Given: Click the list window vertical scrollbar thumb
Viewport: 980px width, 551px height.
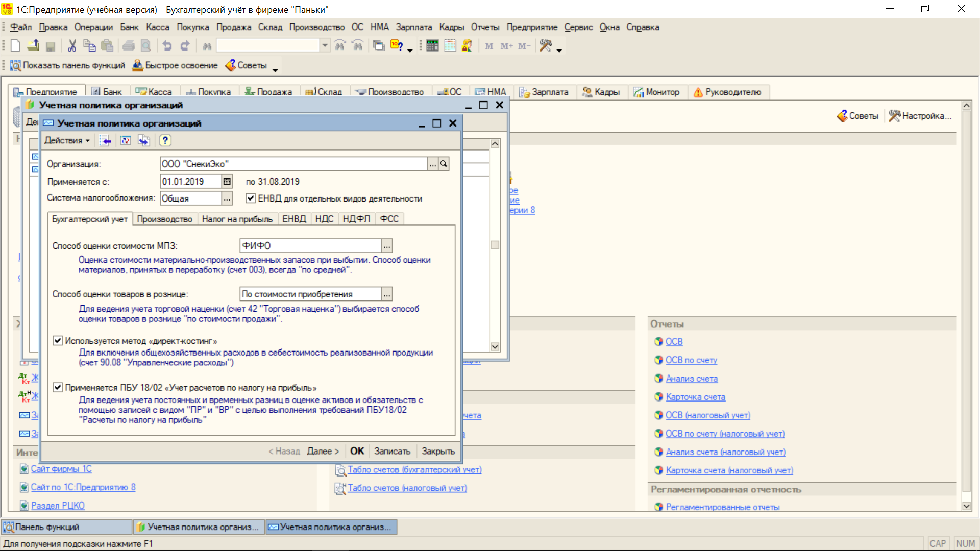Looking at the screenshot, I should point(495,245).
